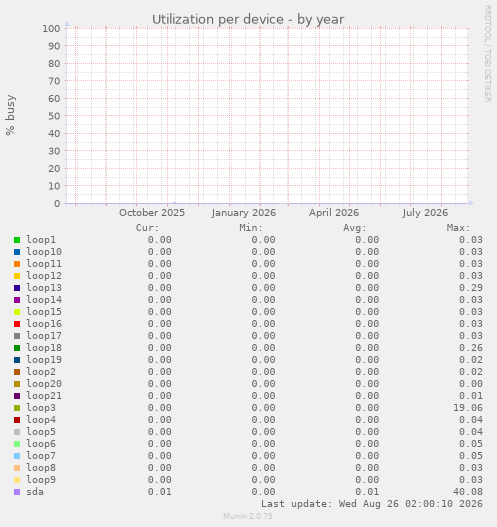The height and width of the screenshot is (527, 497).
Task: Click the loop21 max value 0.01
Action: click(x=471, y=396)
